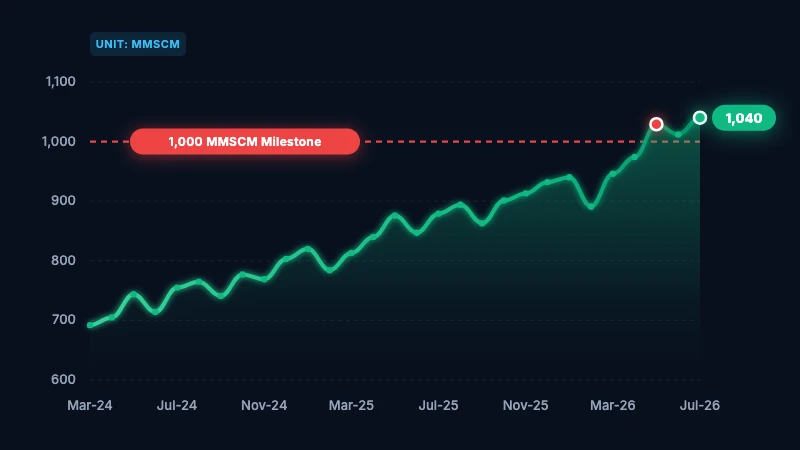Click the 800 y-axis tick label
This screenshot has height=450, width=800.
point(63,260)
